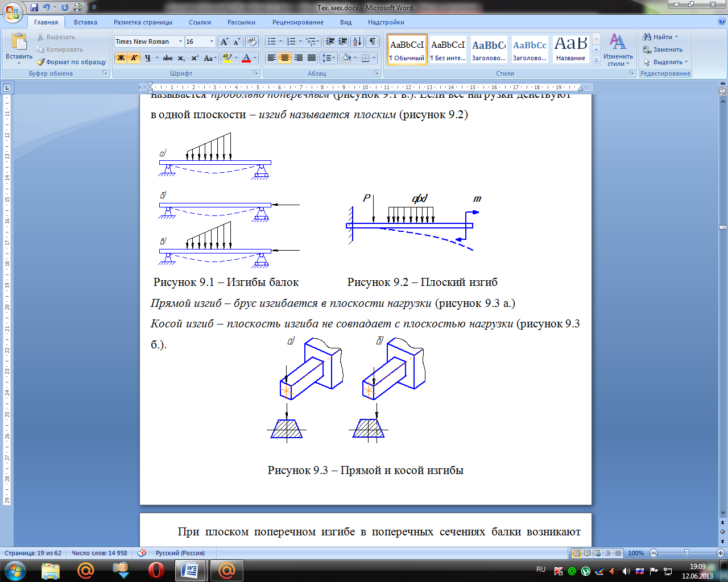
Task: Clear formatting with the eraser icon
Action: pos(253,41)
